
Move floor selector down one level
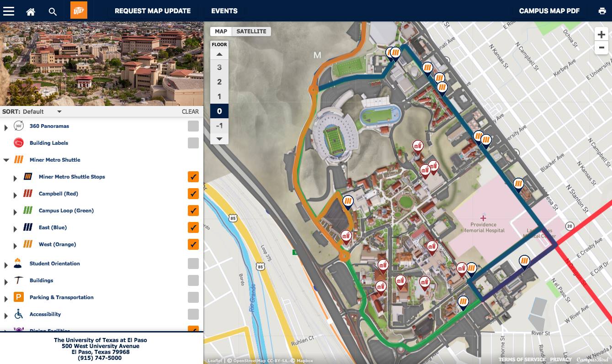219,138
